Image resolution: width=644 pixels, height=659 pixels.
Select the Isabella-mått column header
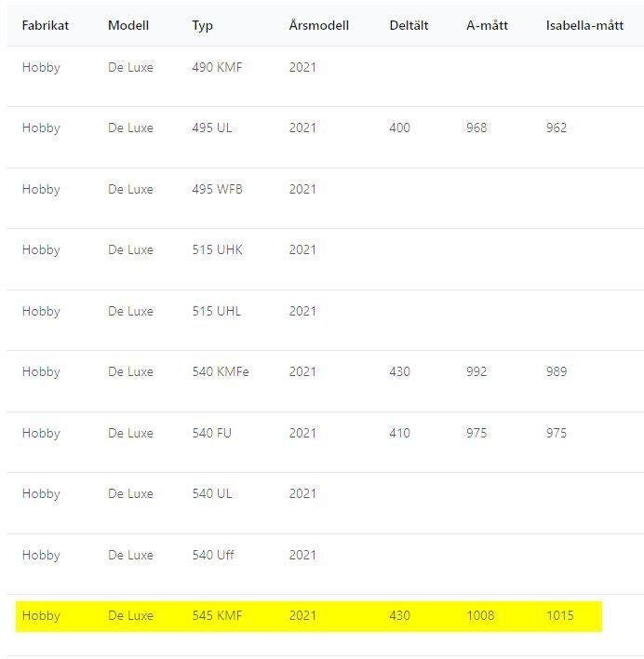pyautogui.click(x=584, y=25)
